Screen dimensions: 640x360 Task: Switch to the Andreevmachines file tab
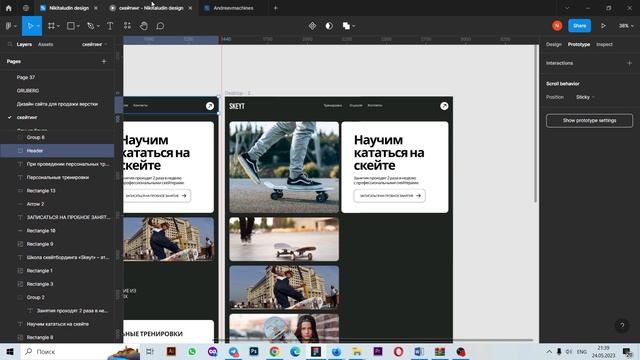(233, 8)
